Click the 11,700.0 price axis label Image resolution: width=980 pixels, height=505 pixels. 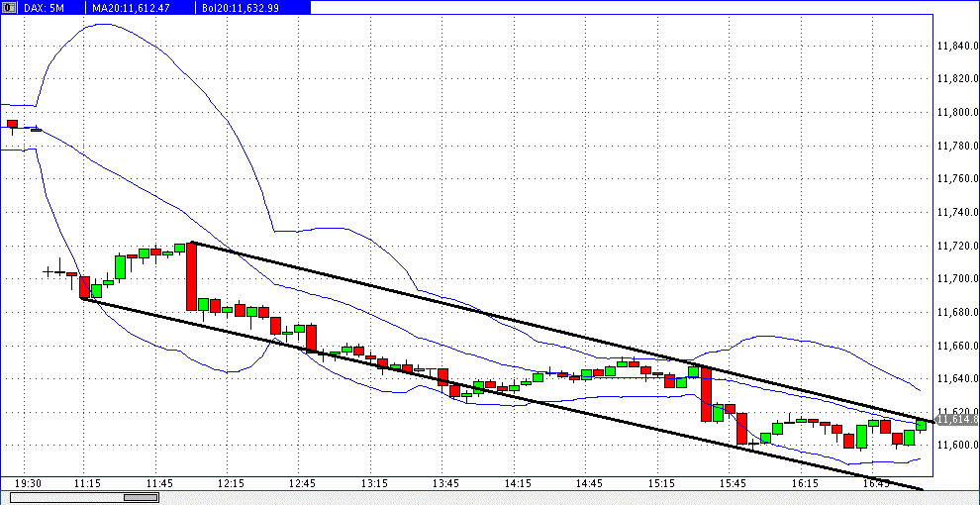tap(957, 279)
